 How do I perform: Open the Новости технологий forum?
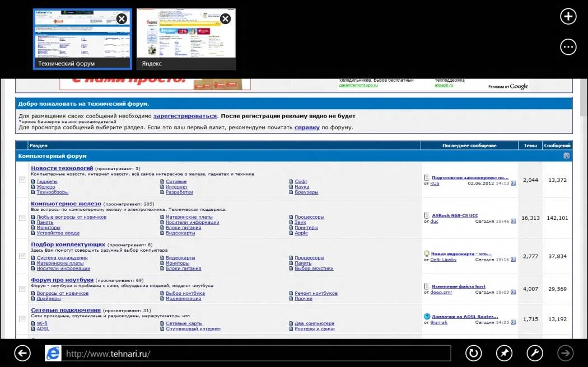62,168
